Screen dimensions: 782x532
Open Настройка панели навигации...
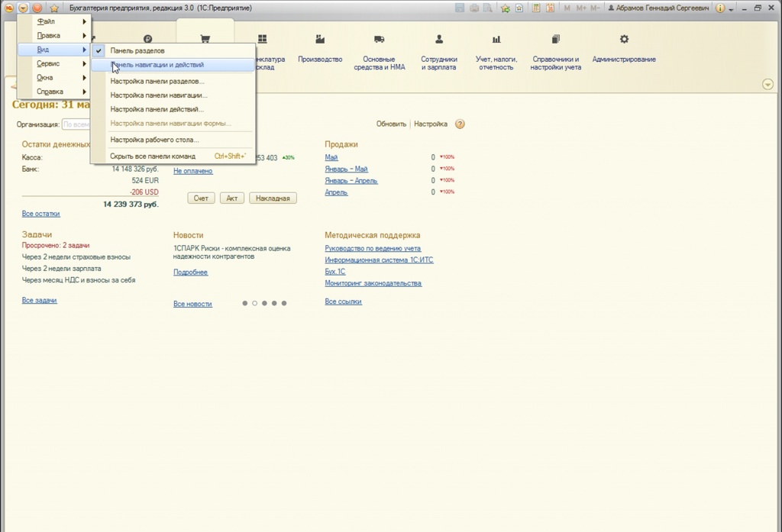tap(173, 95)
